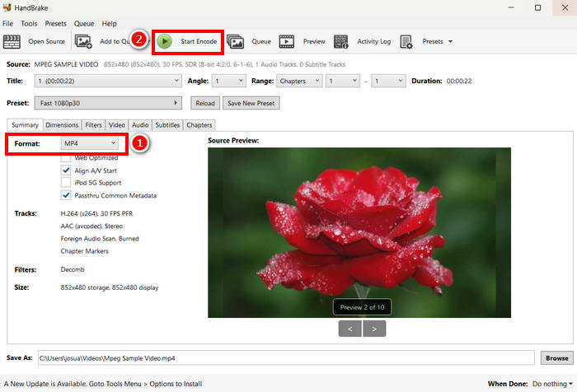Open the When Done dropdown
The width and height of the screenshot is (577, 392).
pyautogui.click(x=551, y=384)
